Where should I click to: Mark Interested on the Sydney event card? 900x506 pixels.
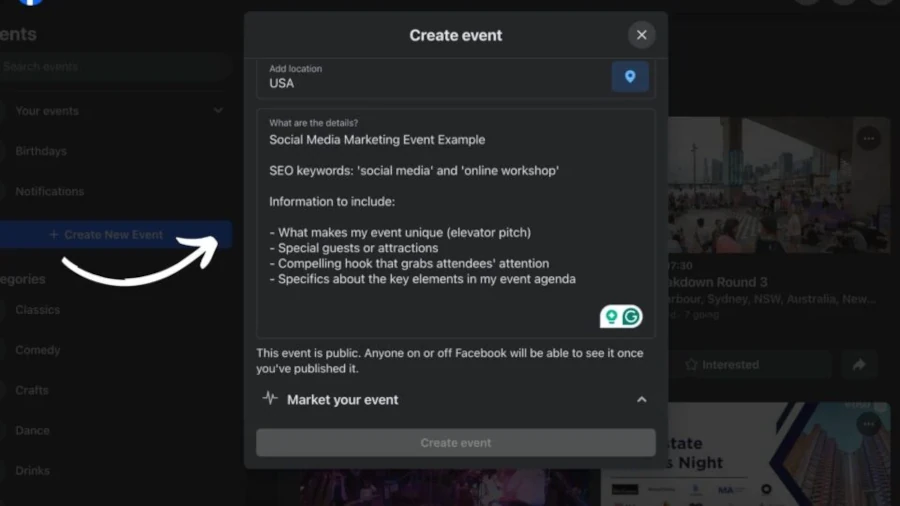click(749, 365)
